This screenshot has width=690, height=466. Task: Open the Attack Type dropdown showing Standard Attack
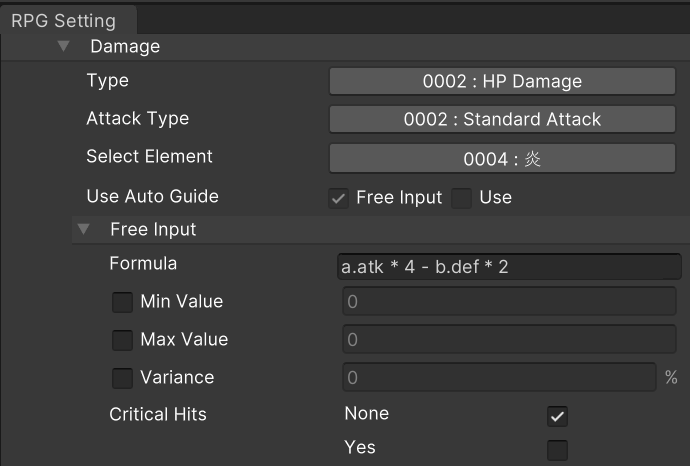click(x=502, y=119)
